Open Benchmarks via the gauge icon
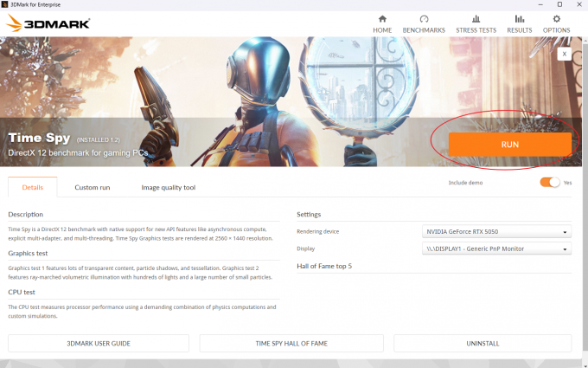This screenshot has width=588, height=368. [x=424, y=19]
